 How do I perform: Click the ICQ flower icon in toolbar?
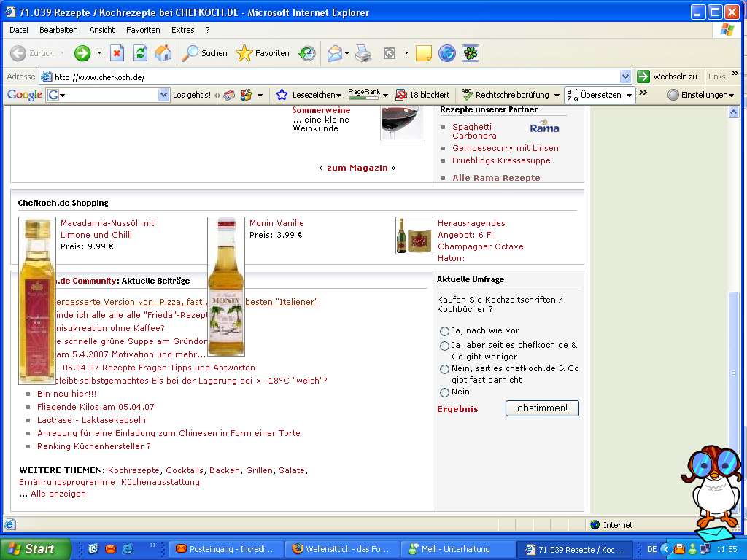[471, 53]
